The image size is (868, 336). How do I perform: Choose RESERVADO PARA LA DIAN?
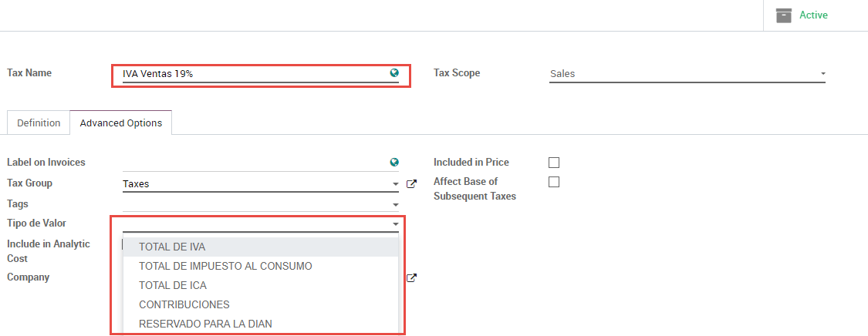[x=205, y=324]
